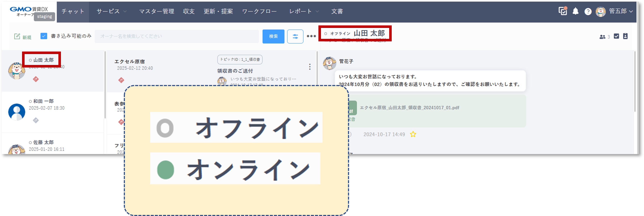
Task: Star the message dated 2024-10-17 14:49
Action: tap(413, 134)
